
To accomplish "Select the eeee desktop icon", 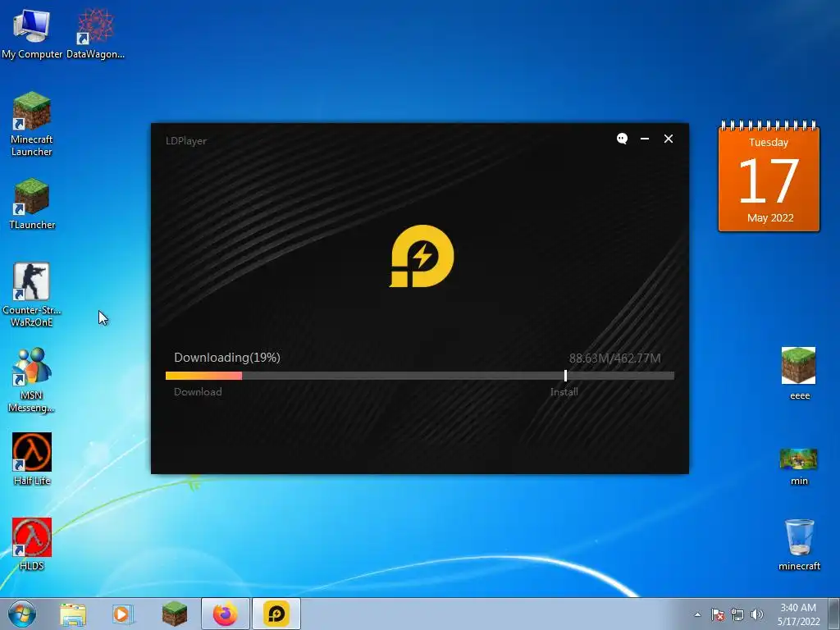I will tap(799, 373).
